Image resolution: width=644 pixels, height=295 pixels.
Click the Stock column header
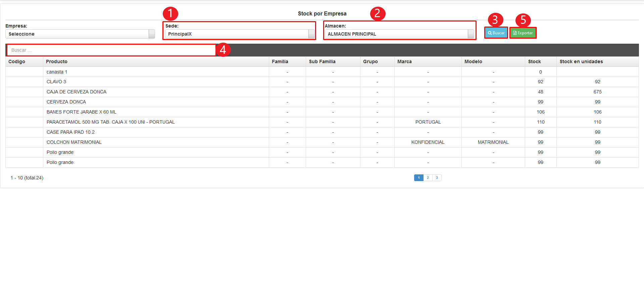click(541, 61)
